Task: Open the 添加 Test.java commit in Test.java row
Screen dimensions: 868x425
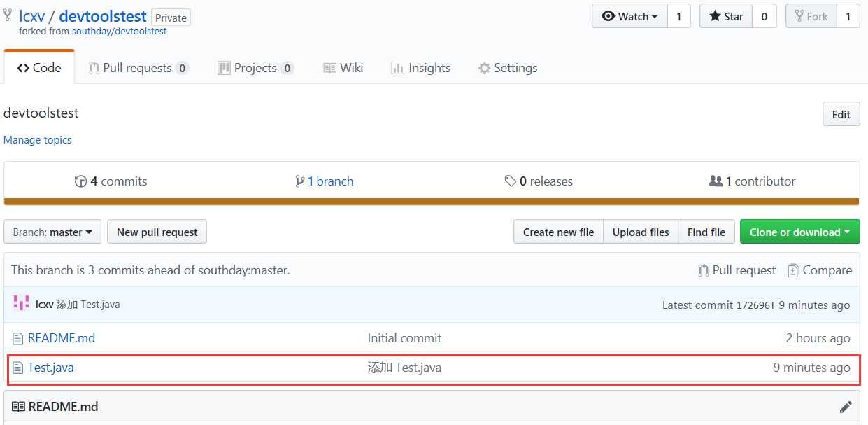Action: (404, 368)
